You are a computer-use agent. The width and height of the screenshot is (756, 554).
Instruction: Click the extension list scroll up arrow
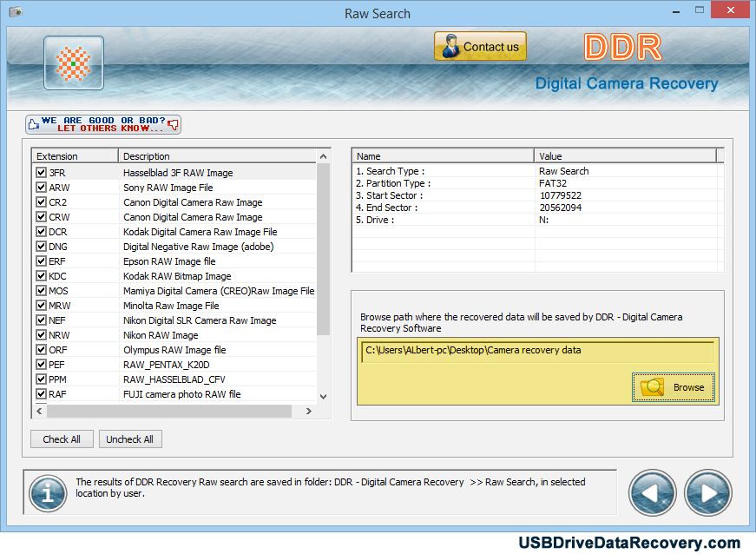tap(324, 156)
